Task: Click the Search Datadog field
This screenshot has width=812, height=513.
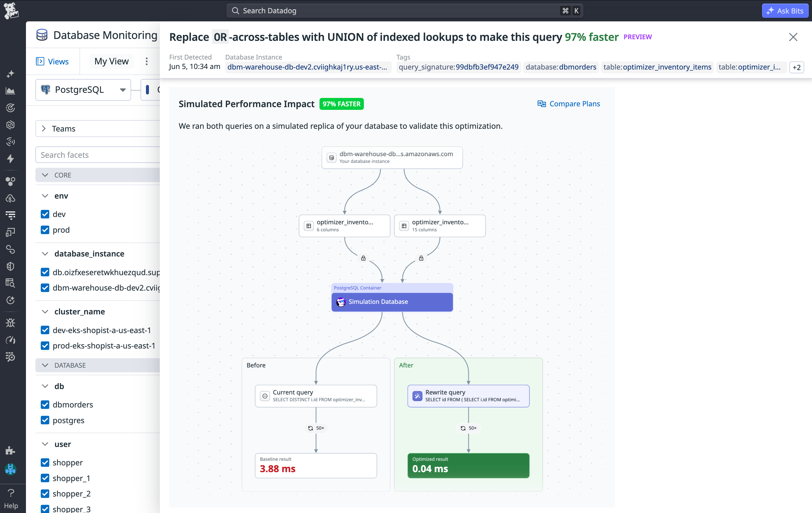Action: [405, 11]
